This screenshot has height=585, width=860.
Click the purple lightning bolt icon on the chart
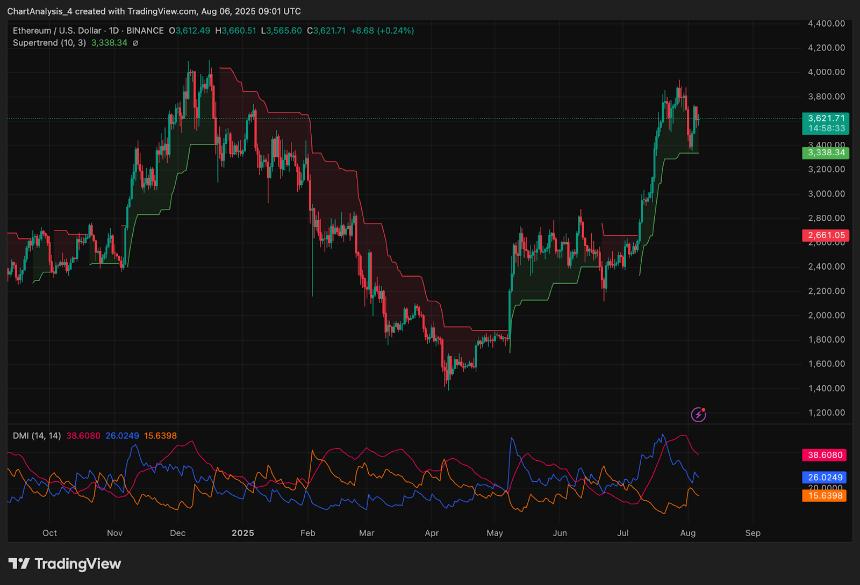tap(698, 412)
